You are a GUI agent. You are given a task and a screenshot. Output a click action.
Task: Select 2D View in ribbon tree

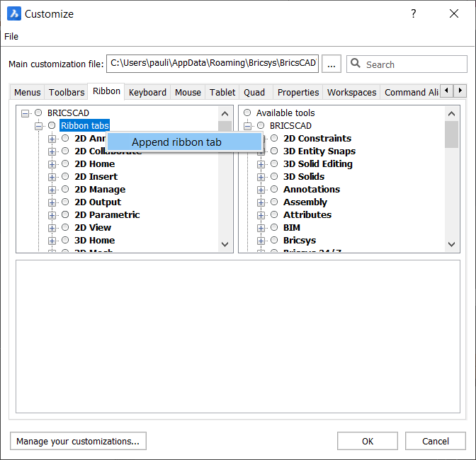click(93, 228)
